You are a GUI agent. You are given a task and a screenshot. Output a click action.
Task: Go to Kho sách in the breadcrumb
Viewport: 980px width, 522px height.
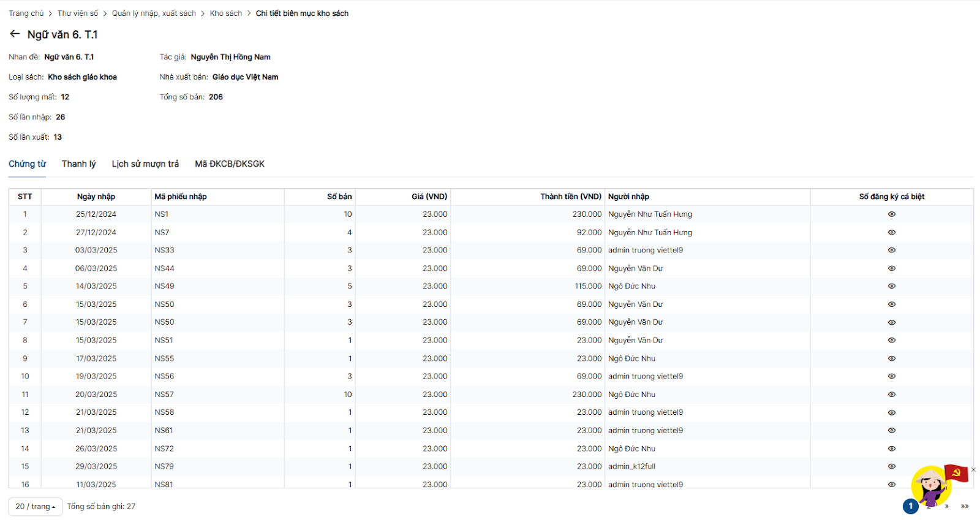click(225, 13)
